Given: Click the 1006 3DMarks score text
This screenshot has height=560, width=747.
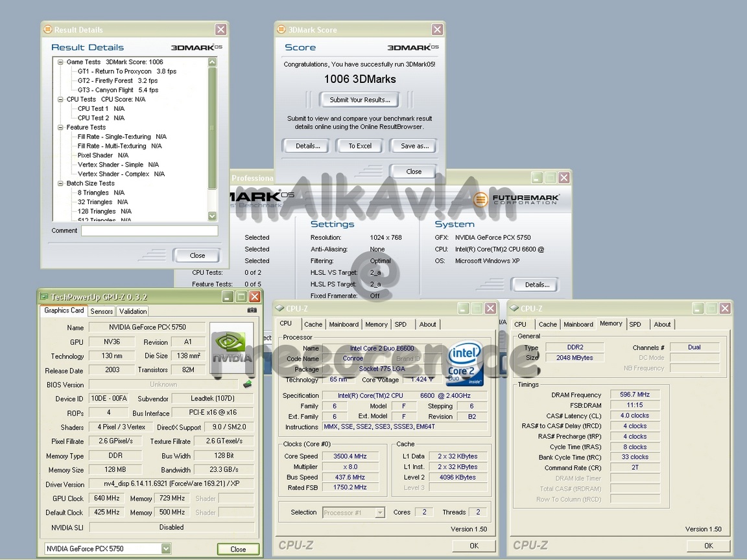Looking at the screenshot, I should (360, 79).
